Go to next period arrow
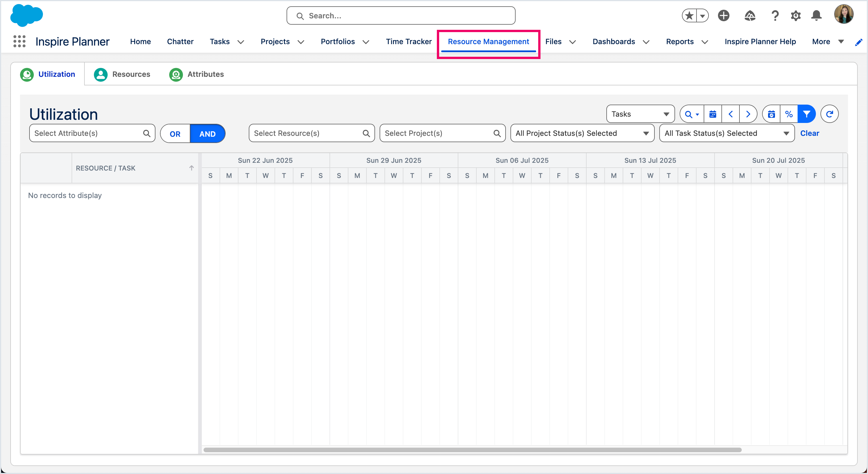 (748, 114)
